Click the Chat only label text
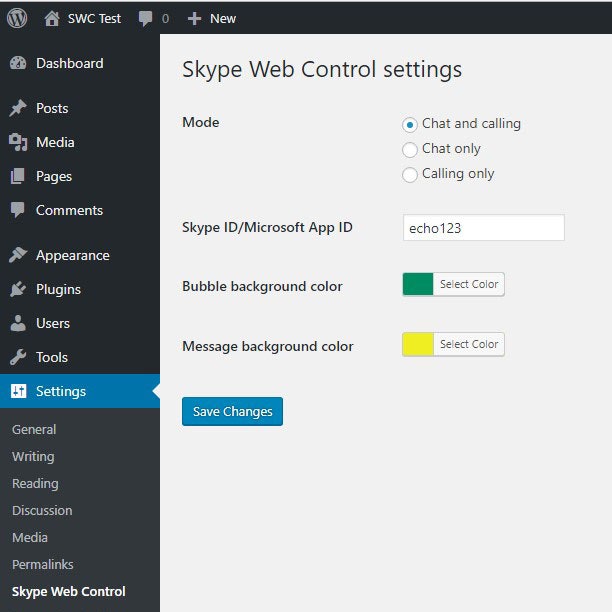Viewport: 612px width, 612px height. pyautogui.click(x=451, y=149)
